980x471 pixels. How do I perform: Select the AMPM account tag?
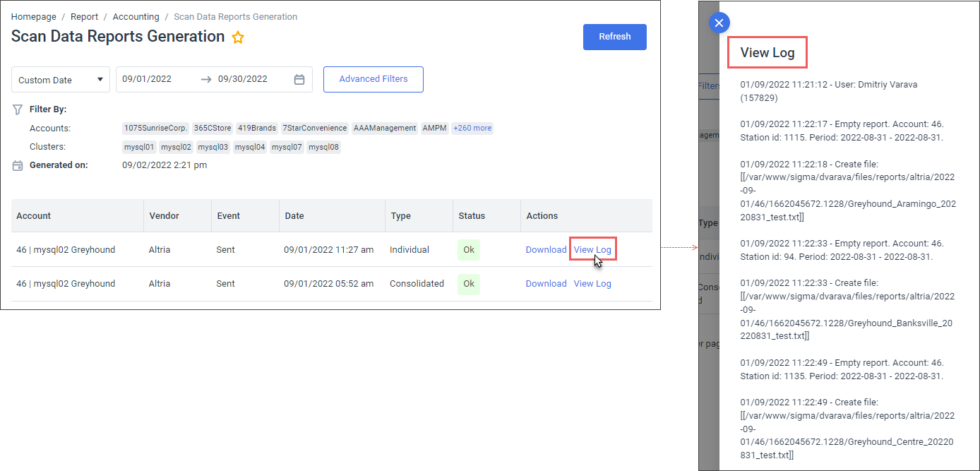point(434,128)
